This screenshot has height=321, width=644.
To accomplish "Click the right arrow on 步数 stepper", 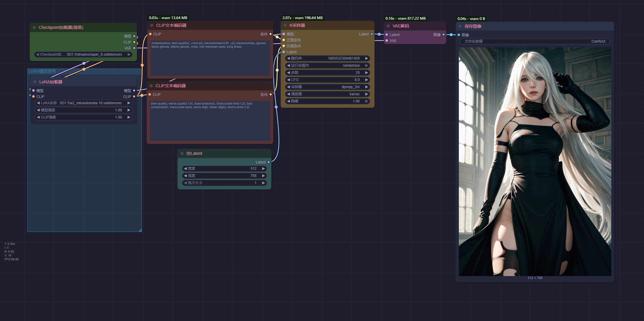I will (x=367, y=73).
